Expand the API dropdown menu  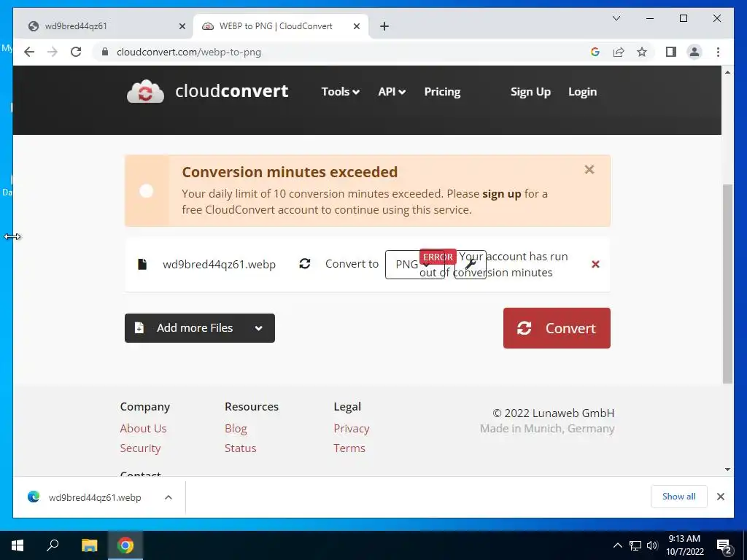392,91
